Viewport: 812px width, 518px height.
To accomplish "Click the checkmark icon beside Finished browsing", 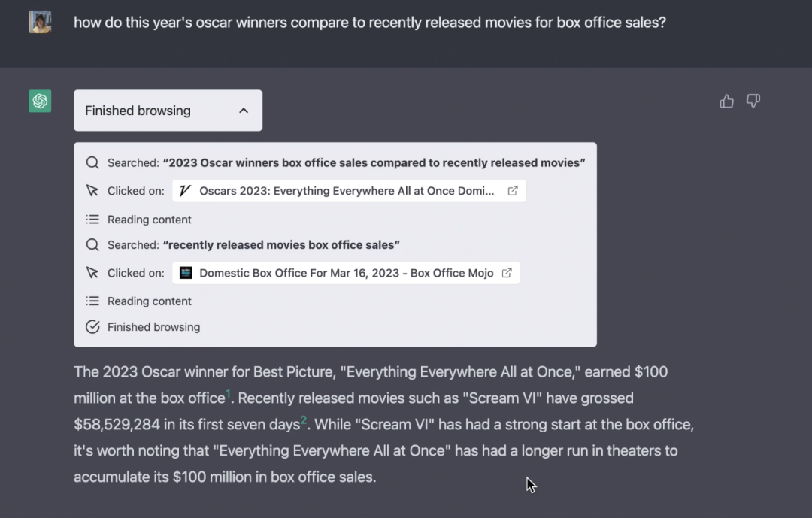I will [x=92, y=327].
